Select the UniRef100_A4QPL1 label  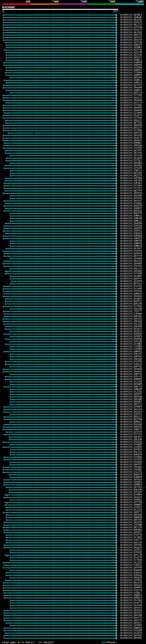pos(131,60)
